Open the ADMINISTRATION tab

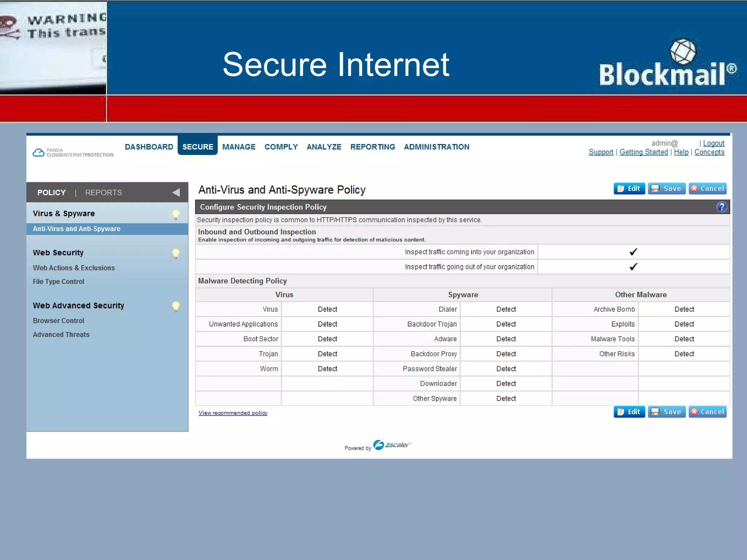(x=437, y=147)
